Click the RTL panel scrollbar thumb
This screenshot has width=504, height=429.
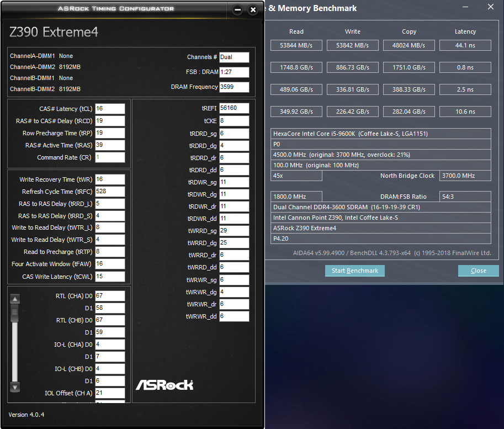click(x=15, y=313)
